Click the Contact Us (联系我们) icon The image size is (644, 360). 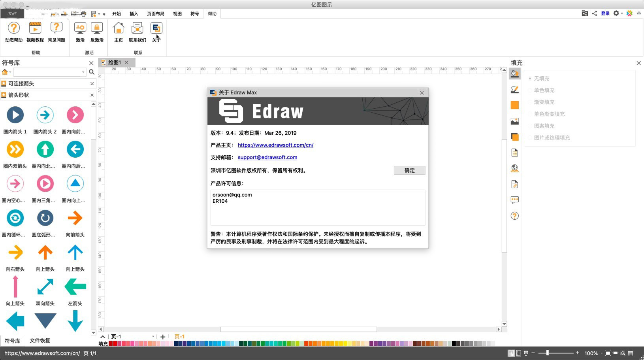(x=137, y=28)
